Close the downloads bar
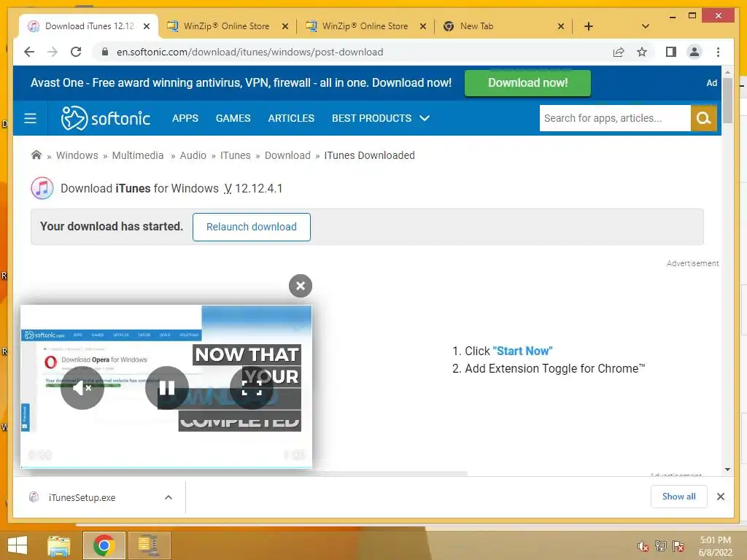This screenshot has width=747, height=560. tap(720, 496)
